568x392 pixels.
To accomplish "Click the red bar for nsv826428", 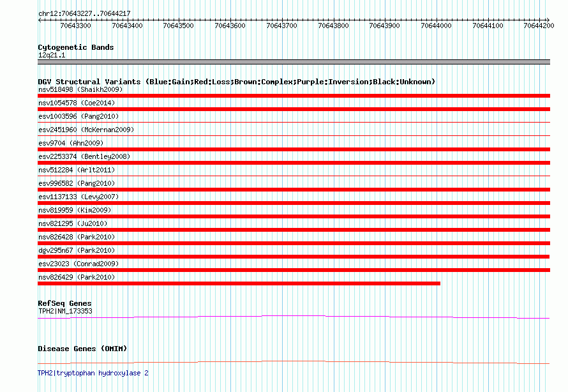I will [294, 243].
